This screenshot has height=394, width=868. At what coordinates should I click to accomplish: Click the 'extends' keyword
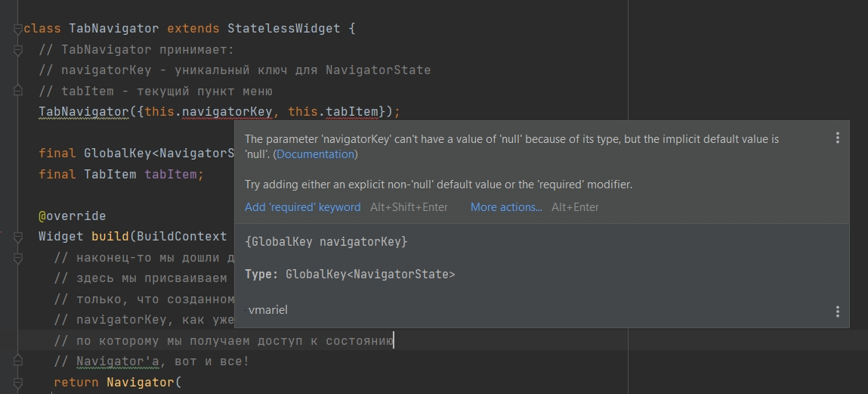[193, 28]
